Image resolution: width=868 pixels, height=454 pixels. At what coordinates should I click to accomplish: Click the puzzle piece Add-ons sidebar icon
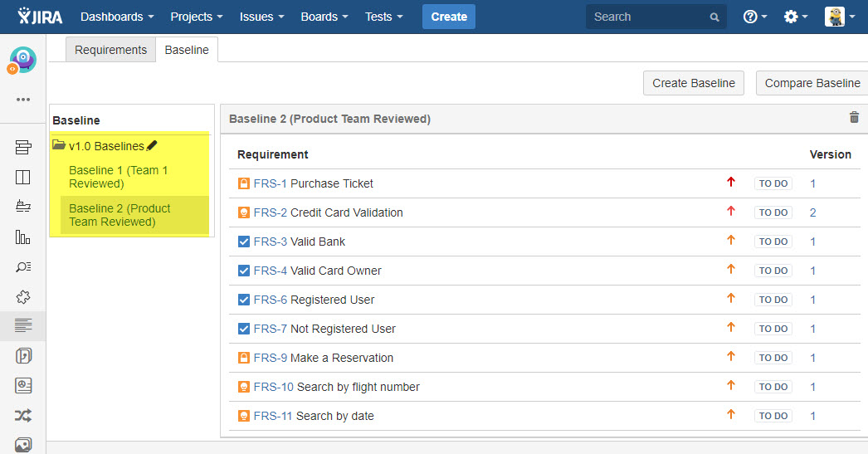tap(23, 296)
